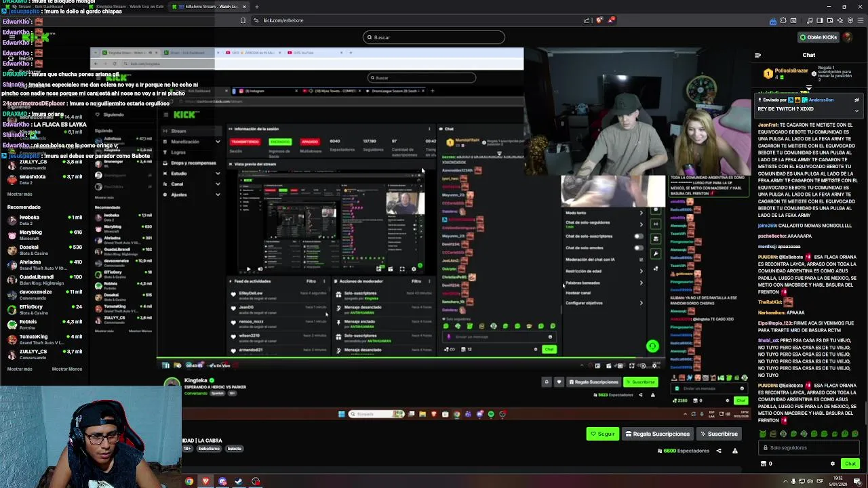Open recommended channel Robleis
This screenshot has height=488, width=868.
44,324
